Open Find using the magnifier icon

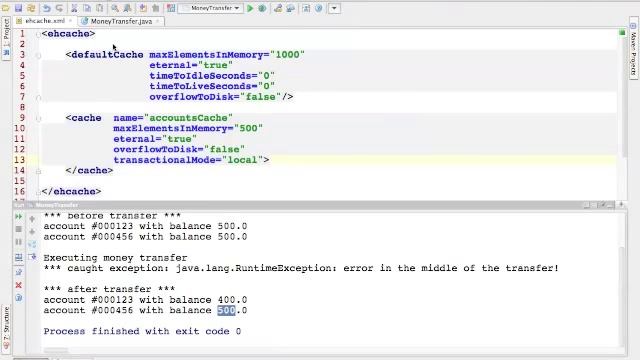115,8
